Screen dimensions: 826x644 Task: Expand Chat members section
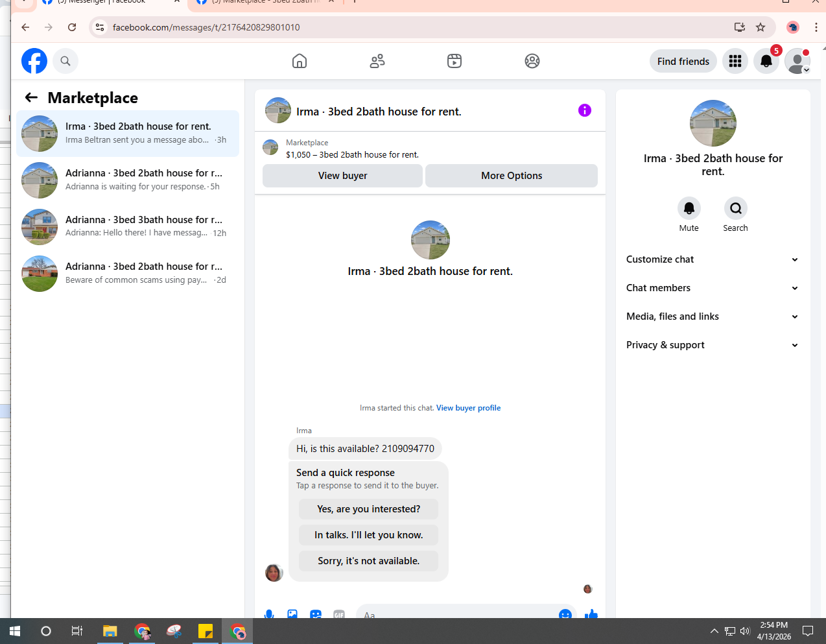713,288
